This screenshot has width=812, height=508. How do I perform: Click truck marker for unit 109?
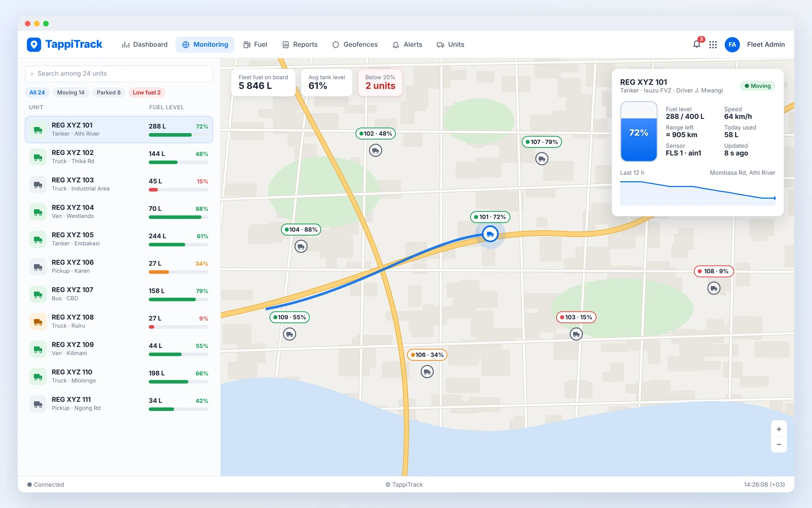[x=289, y=334]
